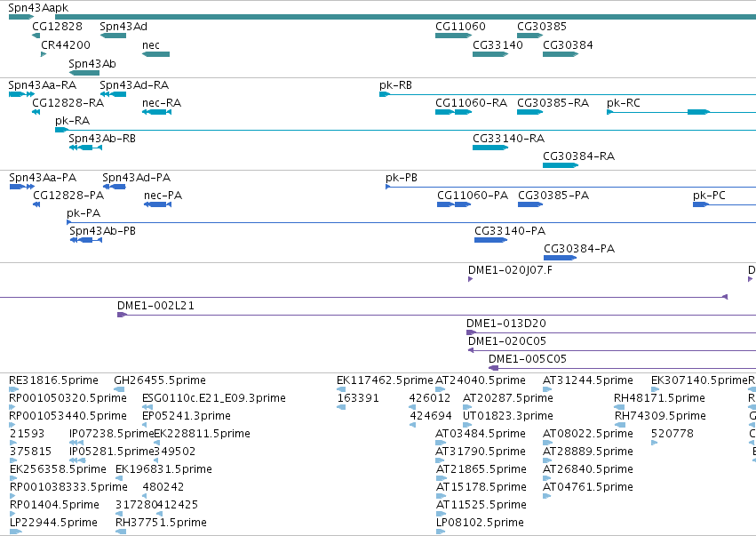Click the EK117462.5prime EST label
756x536 pixels.
coord(385,381)
